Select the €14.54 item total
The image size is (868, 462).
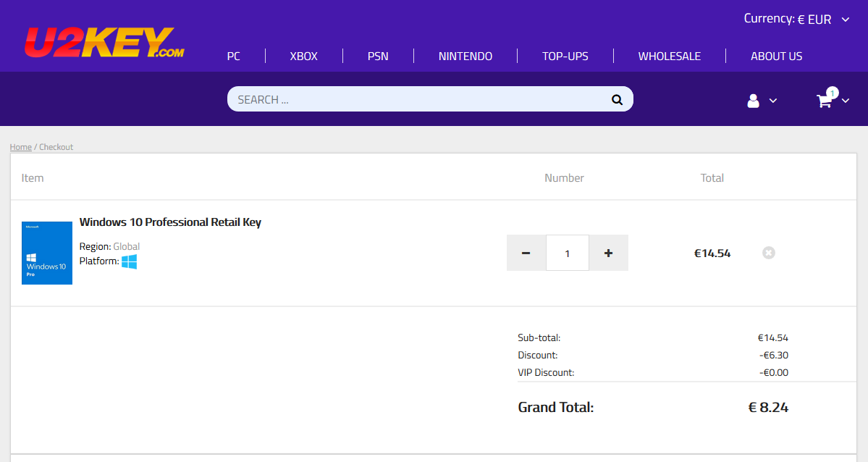[712, 253]
